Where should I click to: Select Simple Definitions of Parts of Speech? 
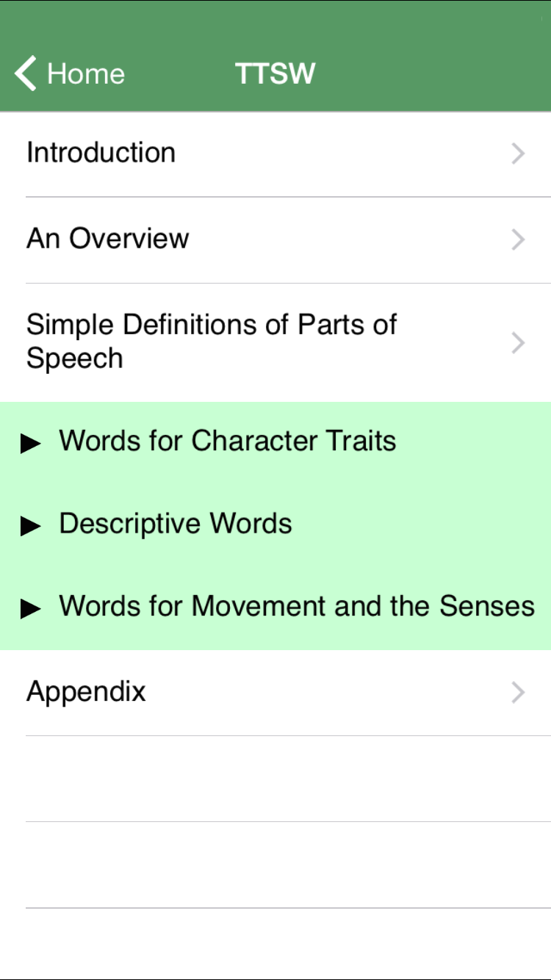coord(212,342)
